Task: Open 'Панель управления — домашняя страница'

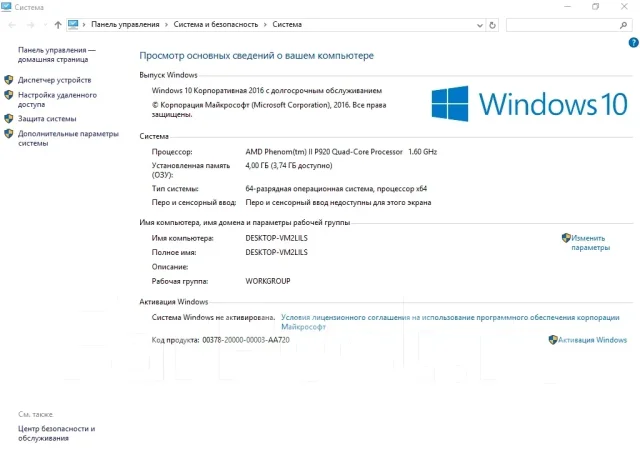Action: pos(56,55)
